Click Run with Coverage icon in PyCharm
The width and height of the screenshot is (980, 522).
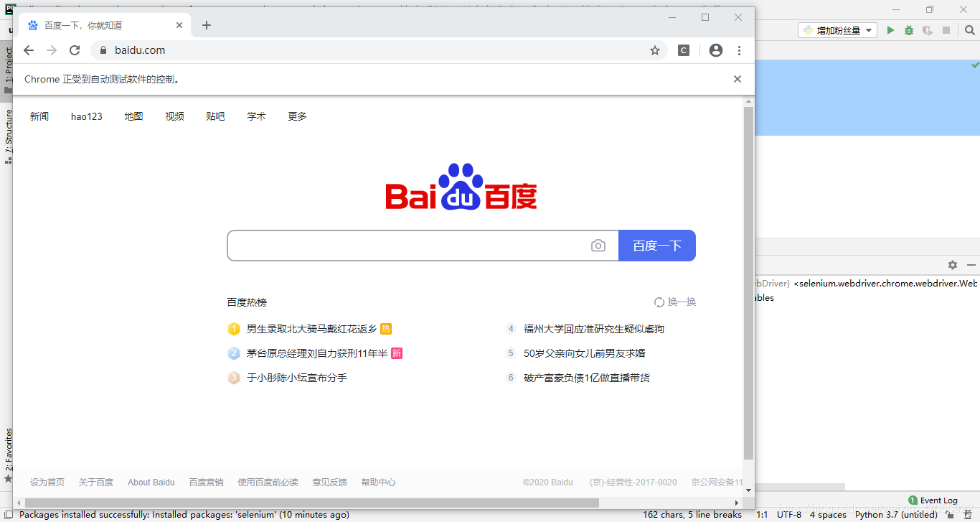click(928, 30)
